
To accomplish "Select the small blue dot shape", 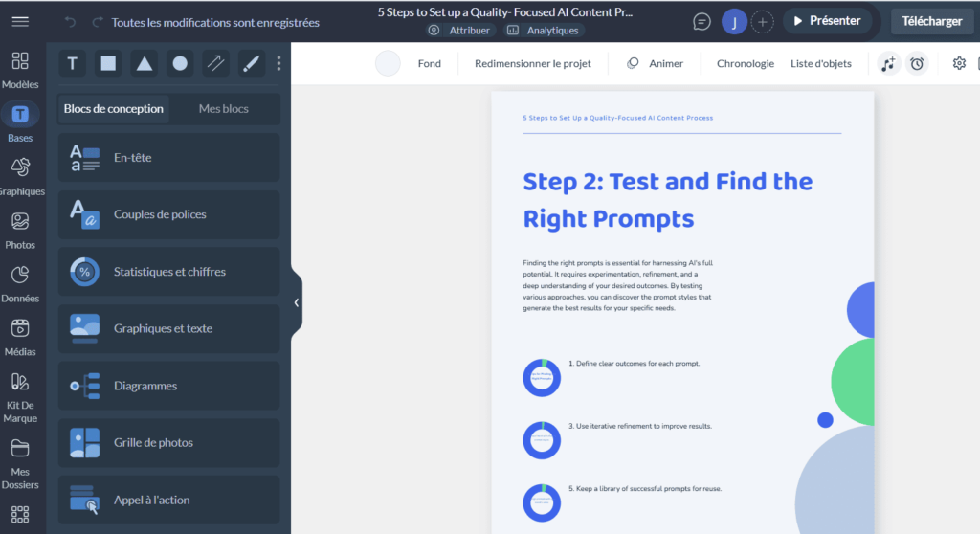I will (x=825, y=419).
